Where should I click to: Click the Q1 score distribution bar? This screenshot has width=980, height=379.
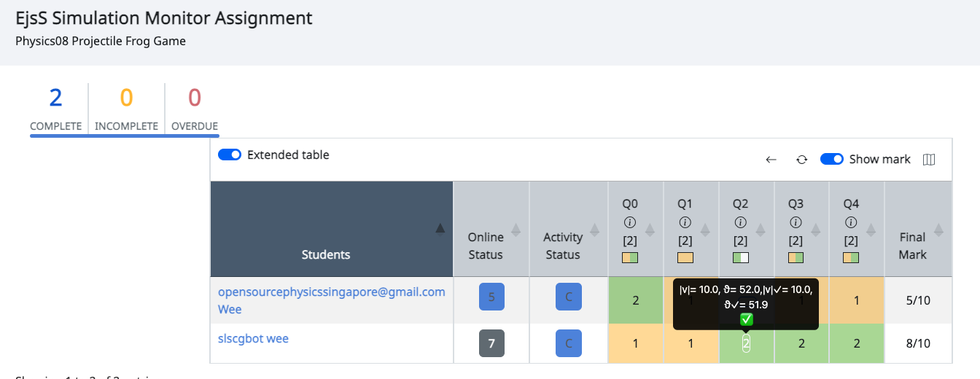click(685, 257)
